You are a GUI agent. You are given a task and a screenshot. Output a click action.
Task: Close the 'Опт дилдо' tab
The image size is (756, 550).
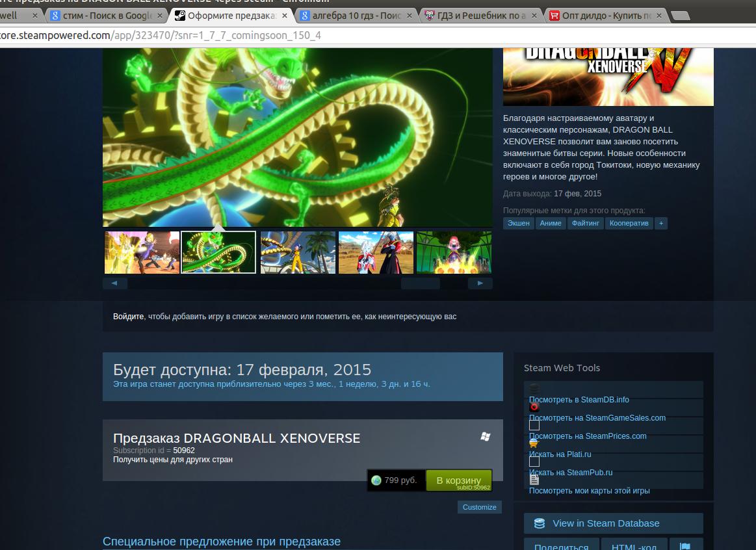coord(659,16)
